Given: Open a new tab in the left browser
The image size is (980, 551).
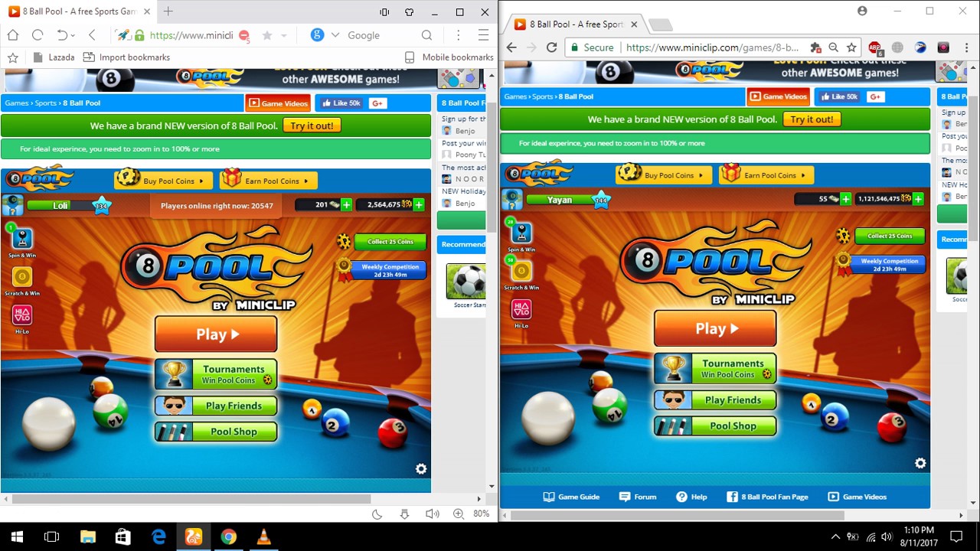Looking at the screenshot, I should pyautogui.click(x=168, y=11).
